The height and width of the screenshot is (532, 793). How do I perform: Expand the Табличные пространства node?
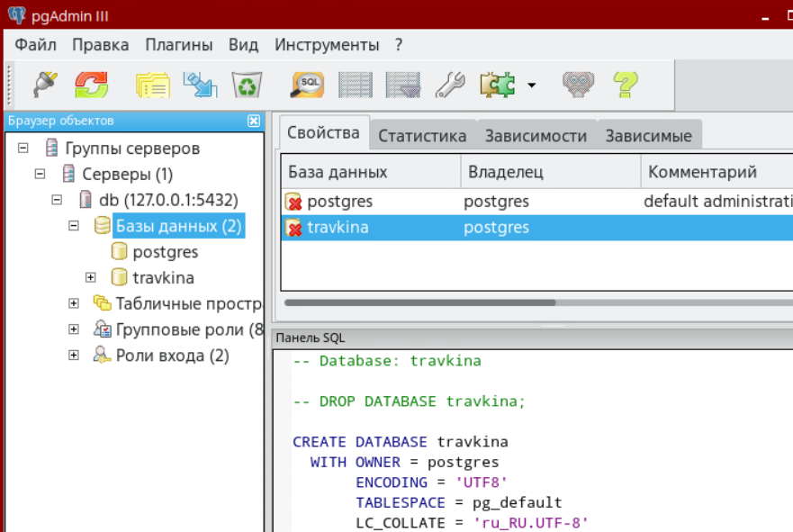pos(74,303)
